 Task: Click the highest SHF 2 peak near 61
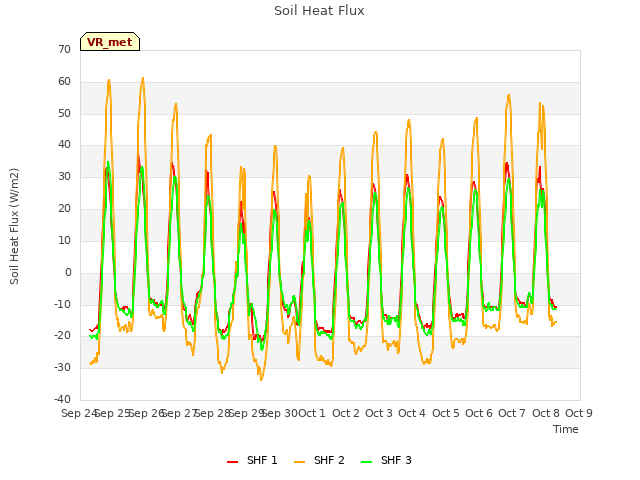click(143, 78)
